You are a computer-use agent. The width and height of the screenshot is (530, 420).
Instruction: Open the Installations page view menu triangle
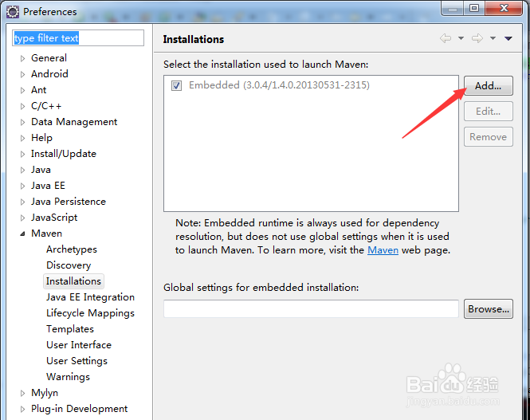[508, 38]
